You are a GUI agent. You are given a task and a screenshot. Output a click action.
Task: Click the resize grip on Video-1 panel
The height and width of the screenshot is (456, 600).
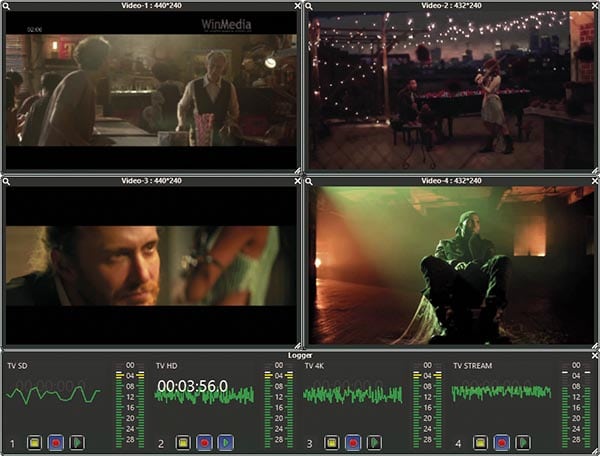298,171
